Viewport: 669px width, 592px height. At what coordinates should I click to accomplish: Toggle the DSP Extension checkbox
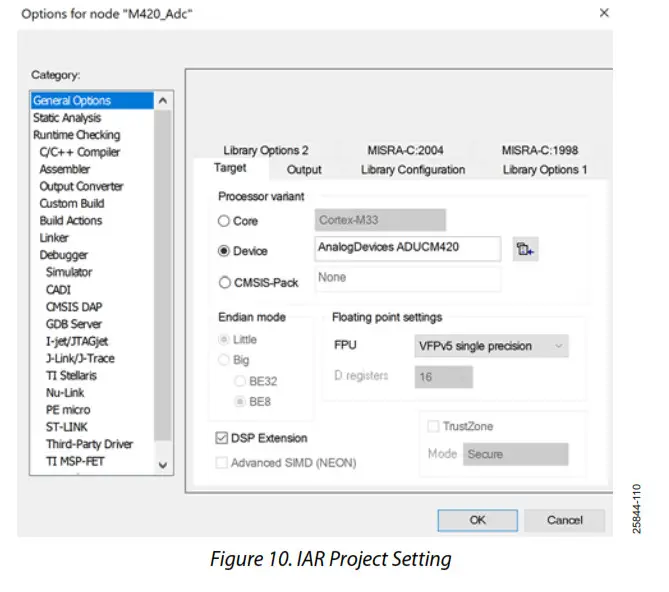click(x=221, y=438)
